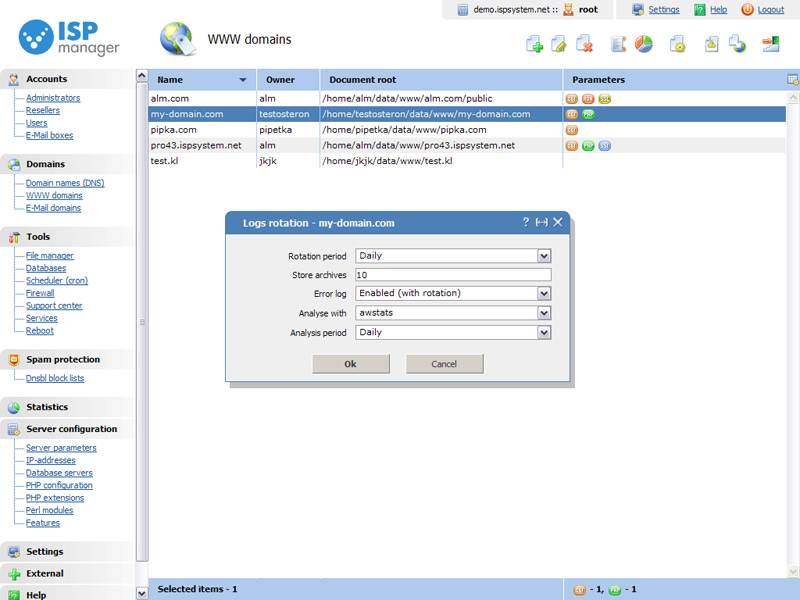Click the fit-width icon in dialog title bar
This screenshot has width=800, height=600.
point(541,222)
